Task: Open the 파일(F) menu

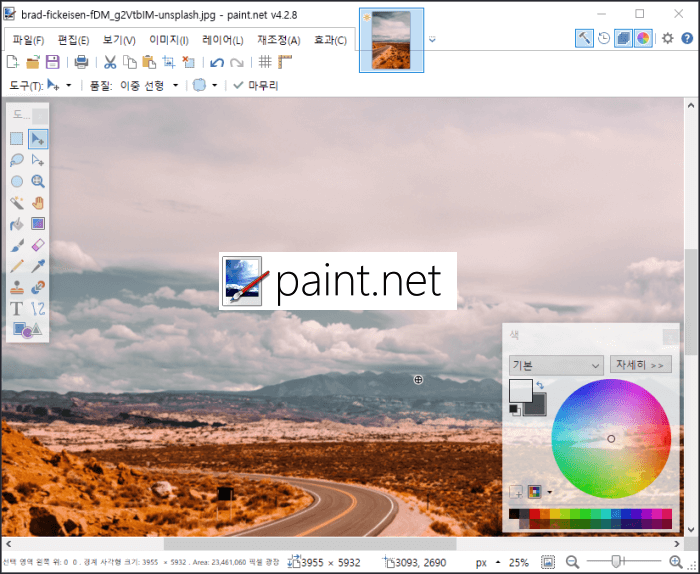Action: click(x=28, y=40)
